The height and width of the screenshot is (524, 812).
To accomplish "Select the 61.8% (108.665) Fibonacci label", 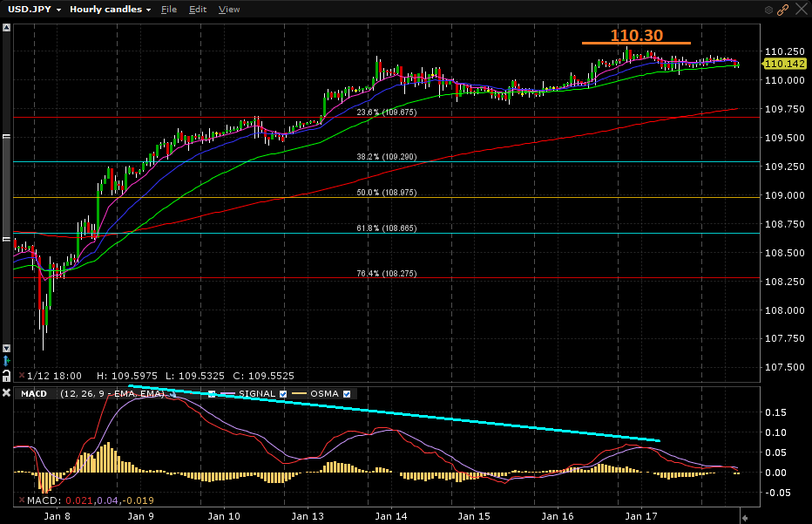I will tap(386, 228).
